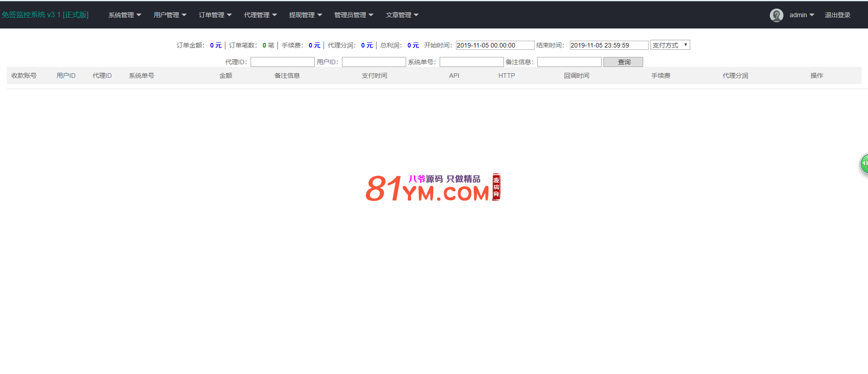Click the 查询 search button
868x374 pixels.
[x=623, y=62]
